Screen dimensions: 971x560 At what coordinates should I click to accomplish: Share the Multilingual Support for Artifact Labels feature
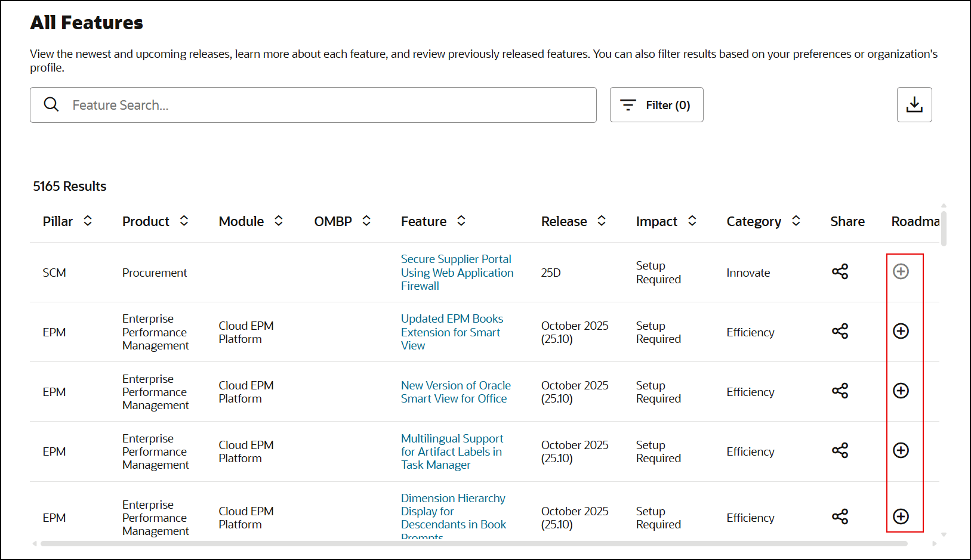point(840,451)
